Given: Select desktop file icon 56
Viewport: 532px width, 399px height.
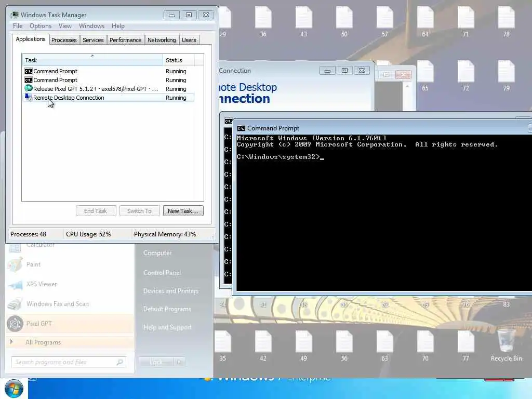Looking at the screenshot, I should [344, 342].
